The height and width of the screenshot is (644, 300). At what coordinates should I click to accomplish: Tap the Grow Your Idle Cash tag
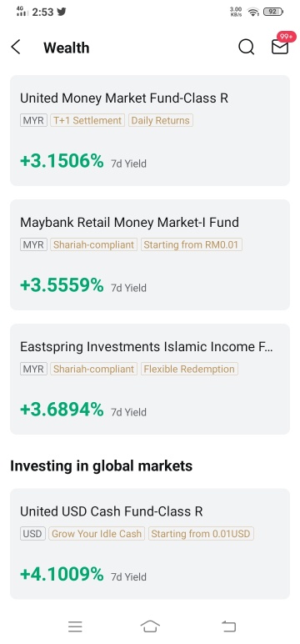[97, 534]
